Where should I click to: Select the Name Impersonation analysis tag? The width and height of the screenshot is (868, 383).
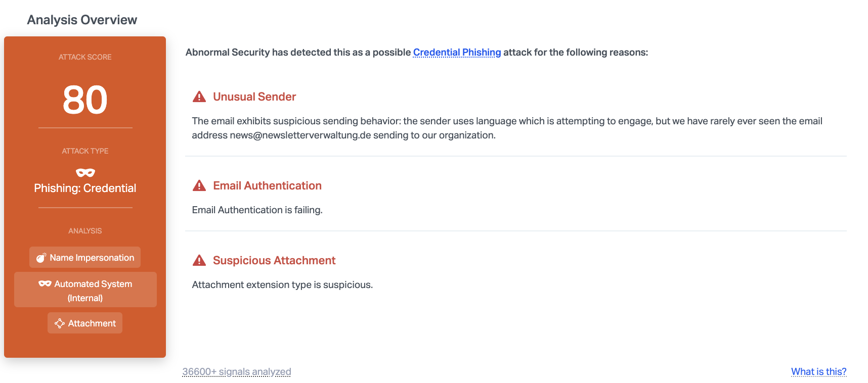85,258
